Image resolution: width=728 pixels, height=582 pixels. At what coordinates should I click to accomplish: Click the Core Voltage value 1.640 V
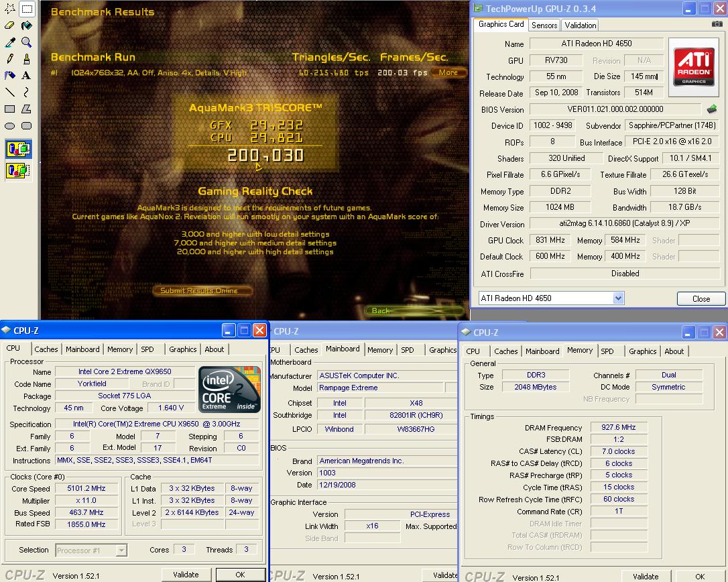[x=170, y=408]
